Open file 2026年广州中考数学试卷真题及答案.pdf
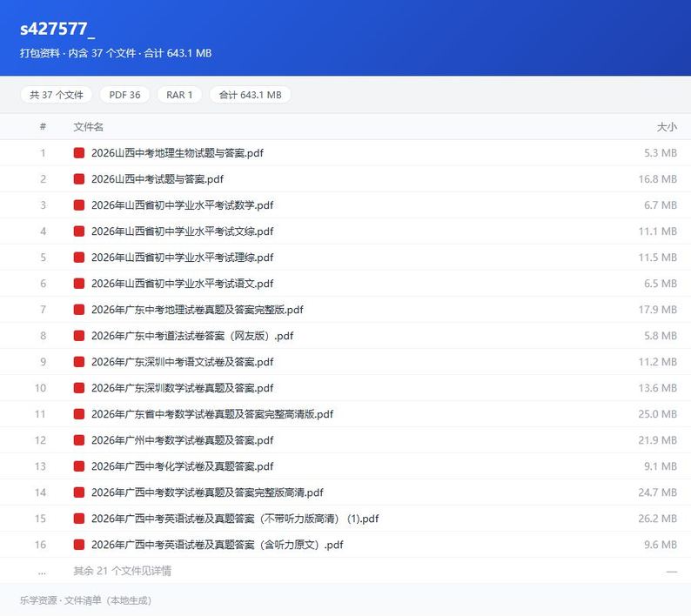 coord(182,440)
